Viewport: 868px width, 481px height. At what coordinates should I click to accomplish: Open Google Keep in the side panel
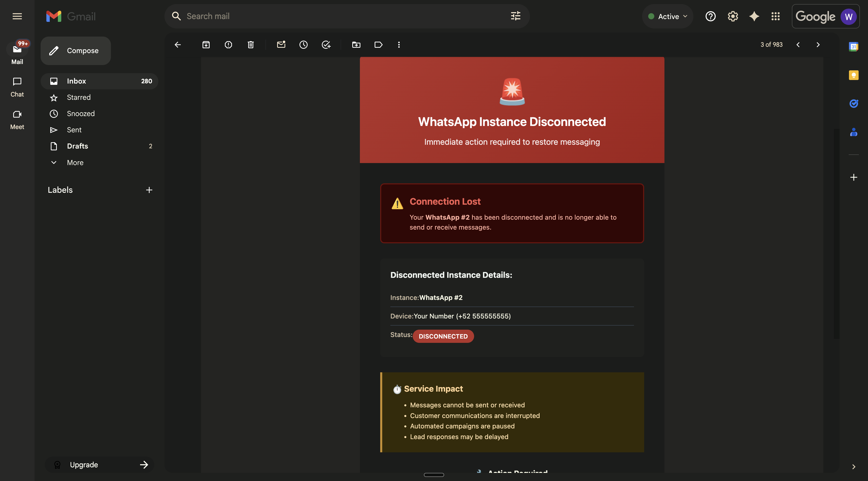pos(854,75)
